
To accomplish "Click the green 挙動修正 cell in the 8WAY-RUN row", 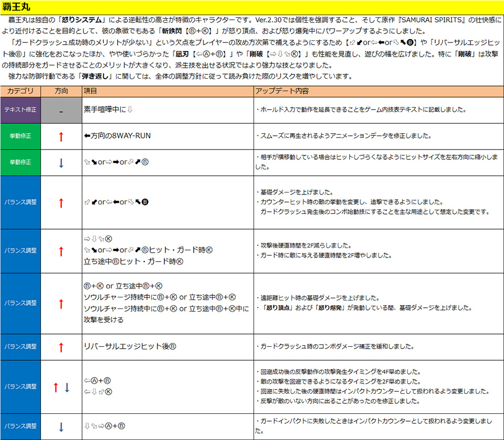I will tap(20, 136).
